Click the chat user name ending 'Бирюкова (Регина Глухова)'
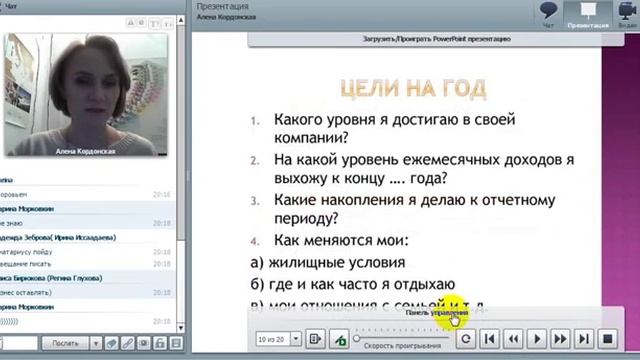The width and height of the screenshot is (640, 360). click(x=51, y=278)
